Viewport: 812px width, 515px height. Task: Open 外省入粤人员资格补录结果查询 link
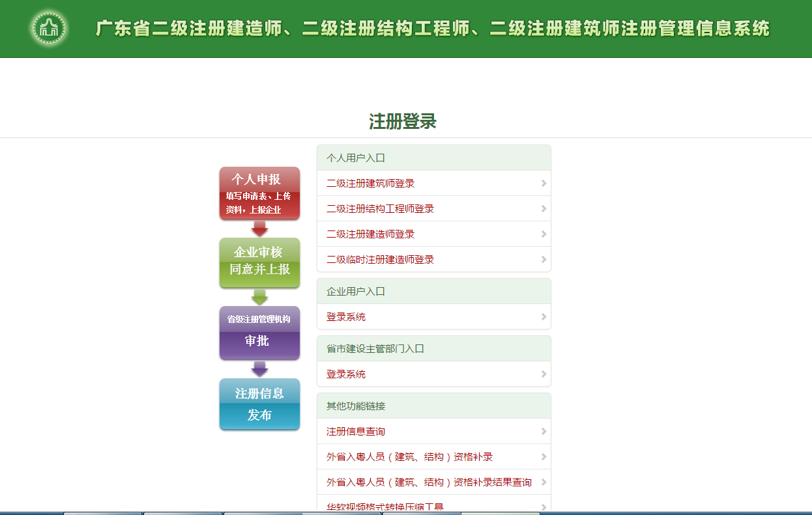click(428, 482)
